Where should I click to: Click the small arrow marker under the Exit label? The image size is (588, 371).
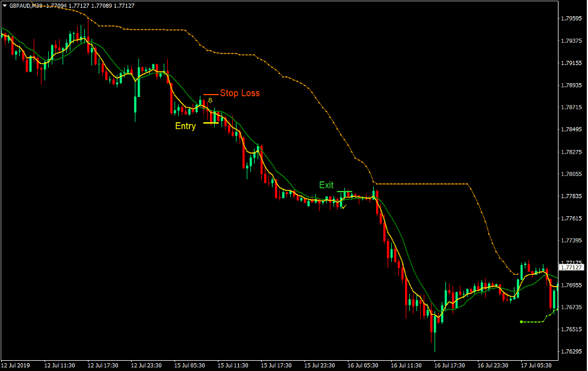344,207
